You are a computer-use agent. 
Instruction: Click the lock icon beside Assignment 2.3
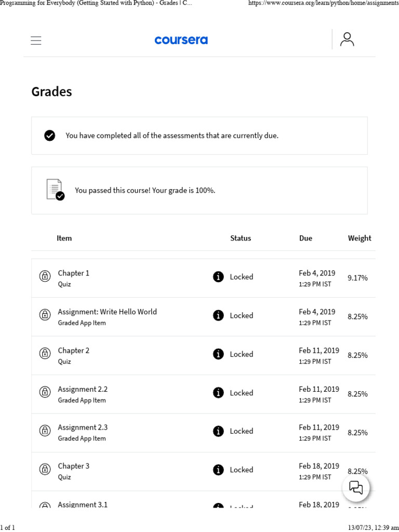tap(45, 431)
